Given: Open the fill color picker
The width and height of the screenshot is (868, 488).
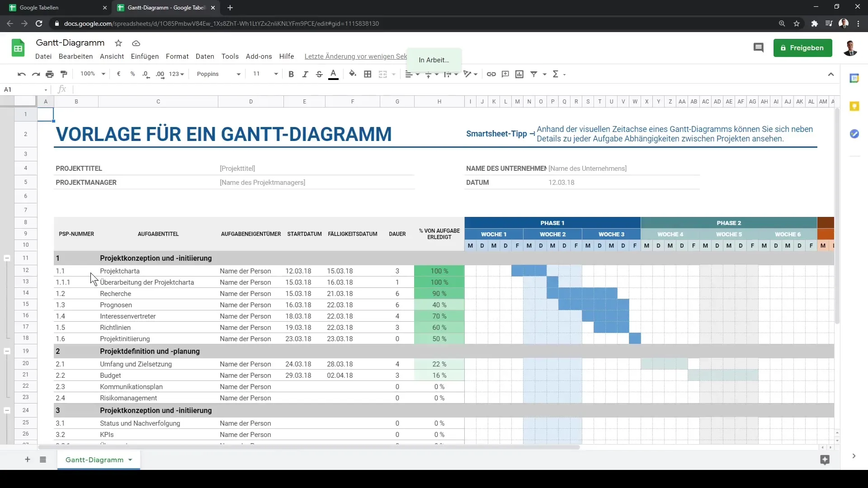Looking at the screenshot, I should pos(353,74).
